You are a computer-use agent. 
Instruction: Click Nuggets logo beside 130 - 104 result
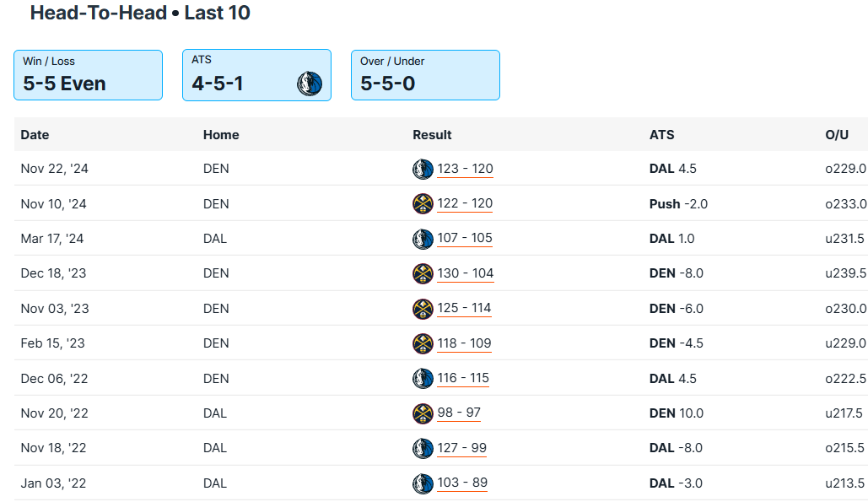point(423,273)
